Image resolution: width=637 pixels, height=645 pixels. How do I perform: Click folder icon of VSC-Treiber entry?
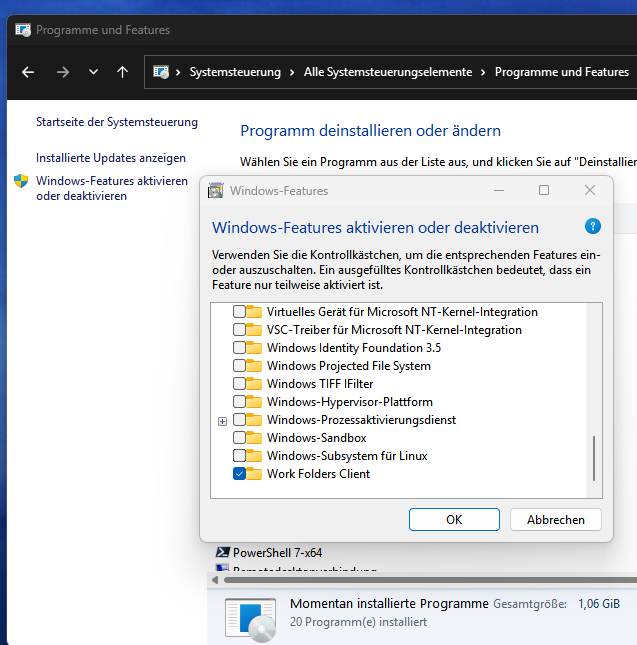pyautogui.click(x=254, y=330)
